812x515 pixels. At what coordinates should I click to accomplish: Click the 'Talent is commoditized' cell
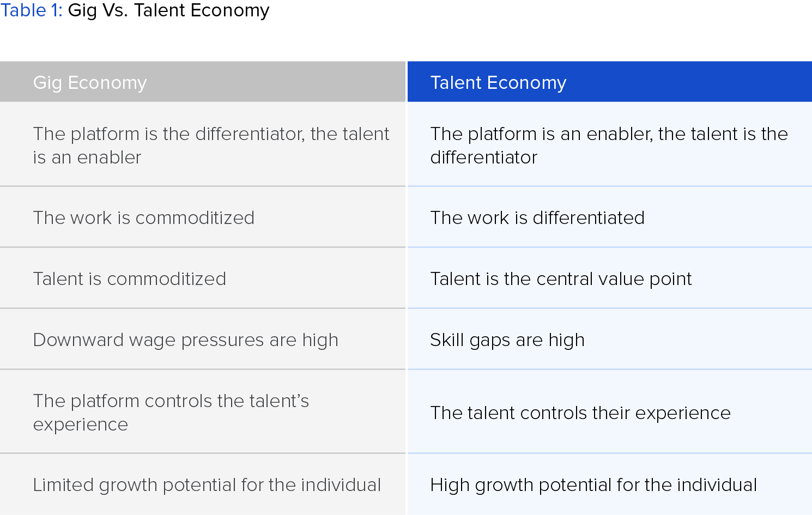tap(129, 279)
